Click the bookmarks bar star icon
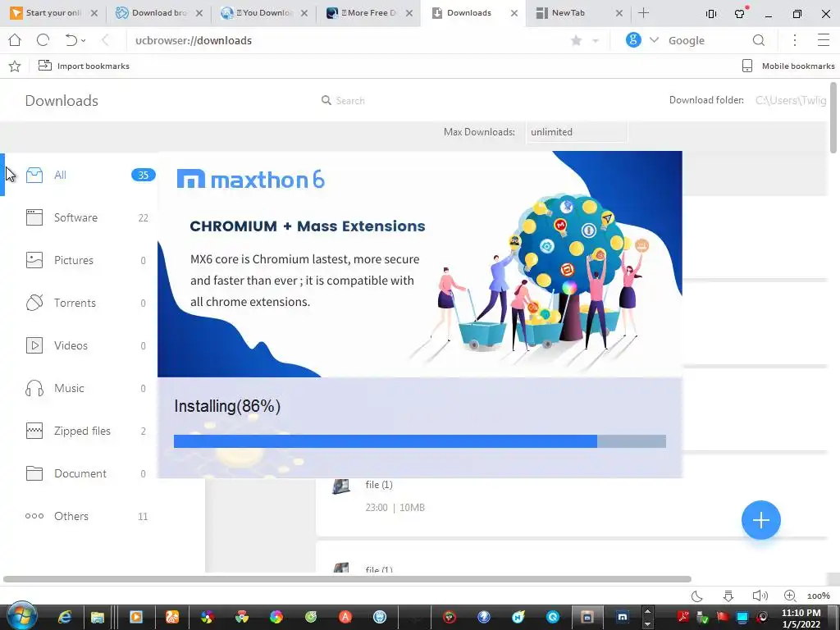Image resolution: width=840 pixels, height=630 pixels. (x=15, y=66)
